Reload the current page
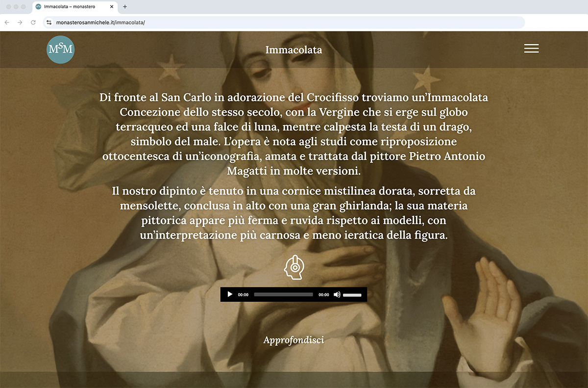Image resolution: width=588 pixels, height=388 pixels. pyautogui.click(x=33, y=23)
